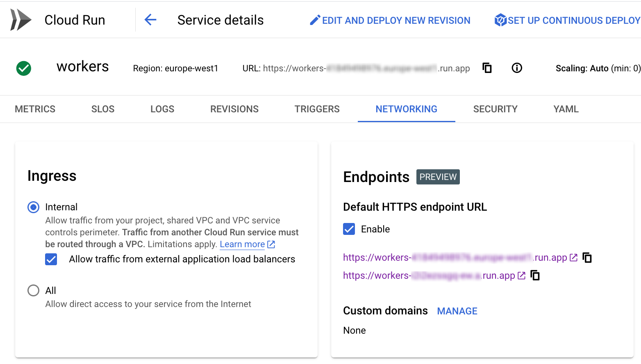Viewport: 641px width, 364px height.
Task: Click the Cloud Run logo icon
Action: [x=20, y=20]
